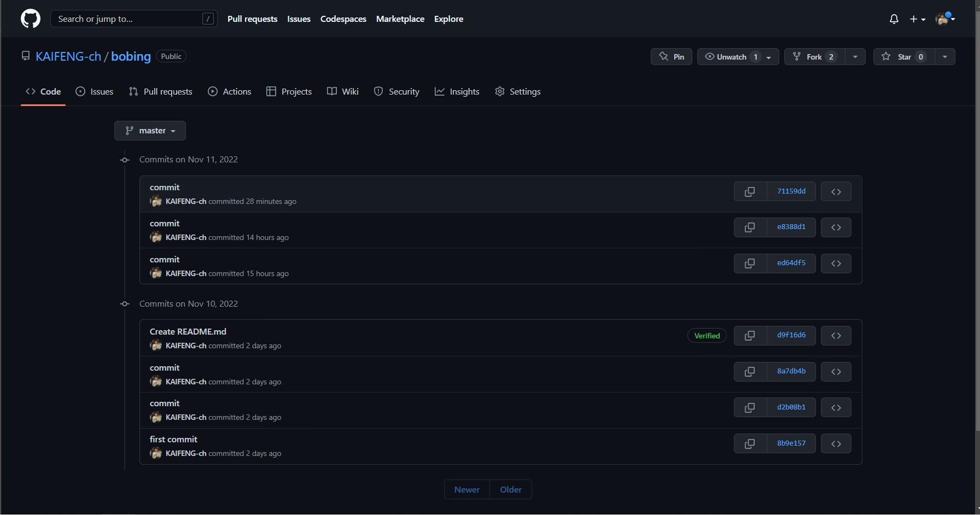Select the Insights tab
980x515 pixels.
(x=457, y=91)
